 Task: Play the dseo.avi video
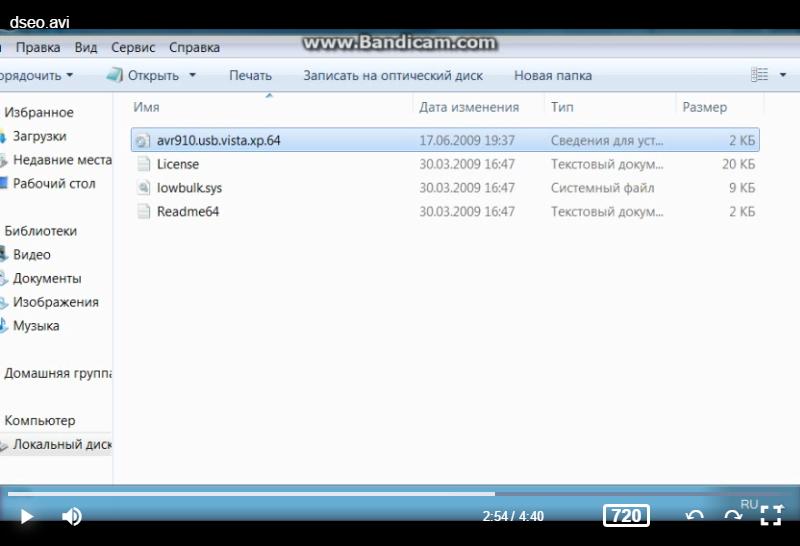click(x=27, y=516)
